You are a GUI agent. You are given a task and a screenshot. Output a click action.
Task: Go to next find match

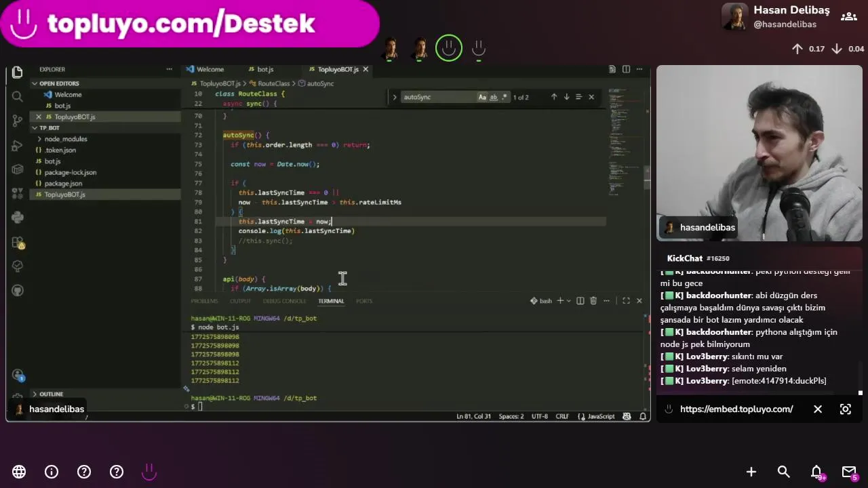click(x=566, y=97)
